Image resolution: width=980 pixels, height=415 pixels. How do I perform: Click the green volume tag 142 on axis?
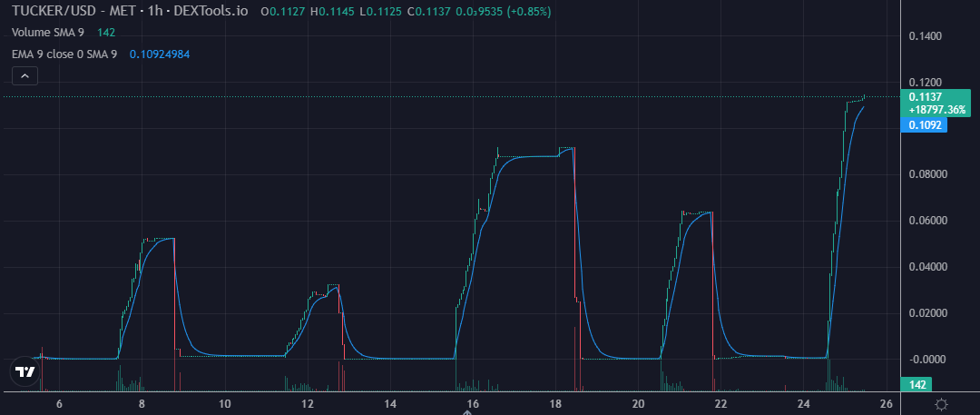pos(916,384)
